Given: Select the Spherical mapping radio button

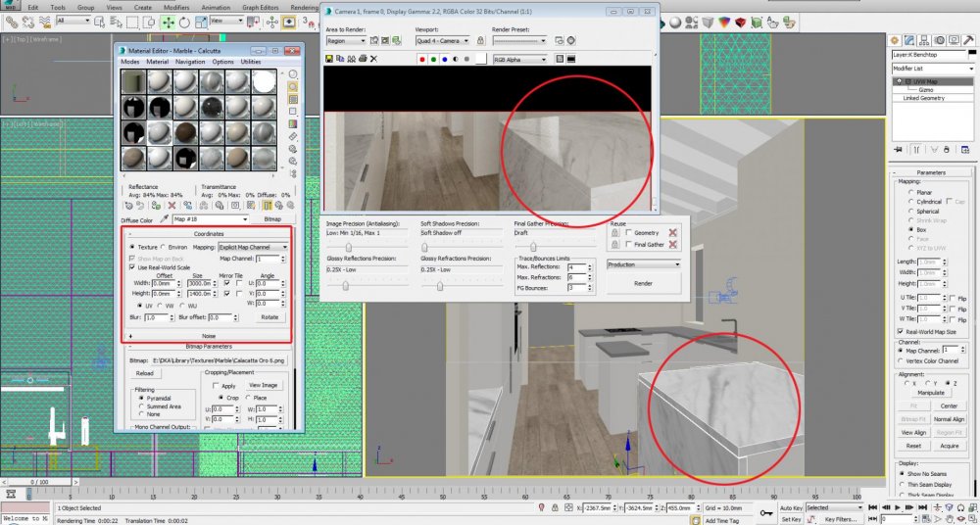Looking at the screenshot, I should 912,211.
